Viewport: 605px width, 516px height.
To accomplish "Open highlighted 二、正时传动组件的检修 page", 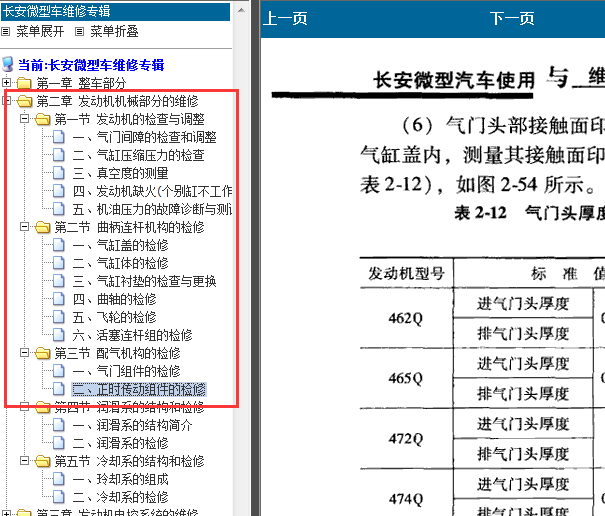I will click(x=139, y=389).
